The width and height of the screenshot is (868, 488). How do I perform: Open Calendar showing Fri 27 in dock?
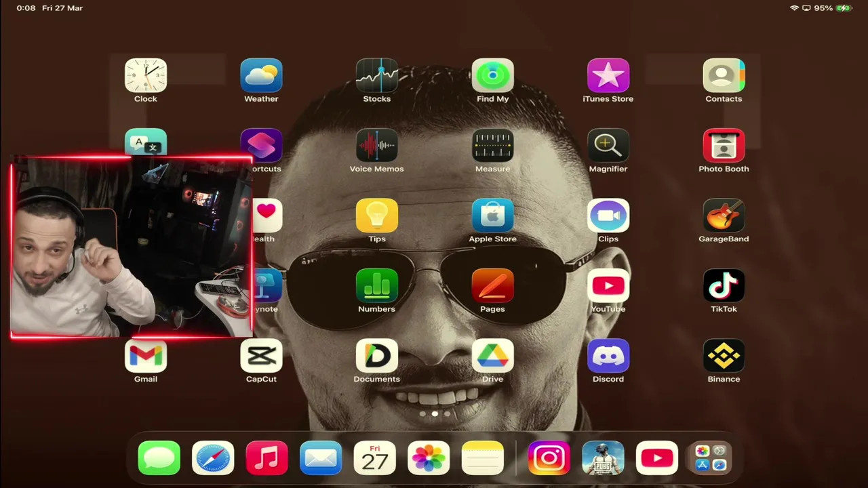pos(374,458)
